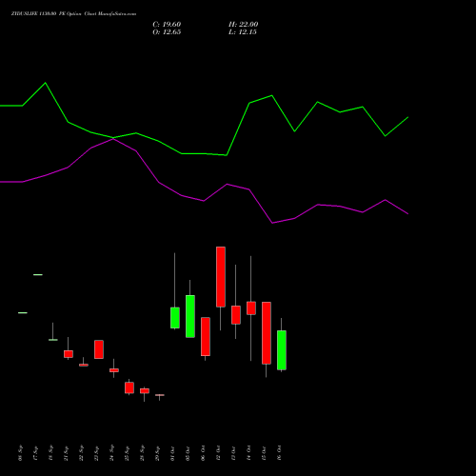The height and width of the screenshot is (476, 476).
Task: Select the 29 Sep date label
Action: pos(158,453)
